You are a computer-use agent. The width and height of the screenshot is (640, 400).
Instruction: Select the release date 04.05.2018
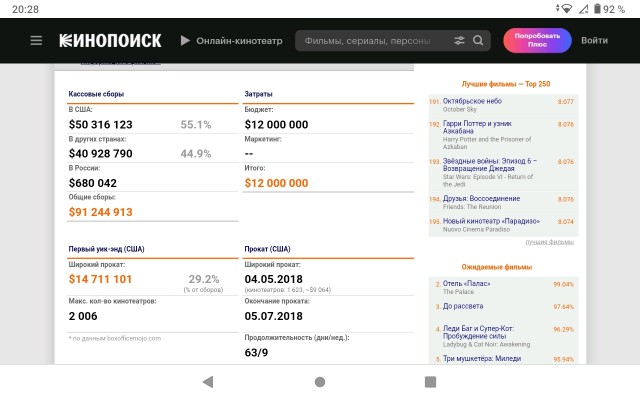point(273,279)
